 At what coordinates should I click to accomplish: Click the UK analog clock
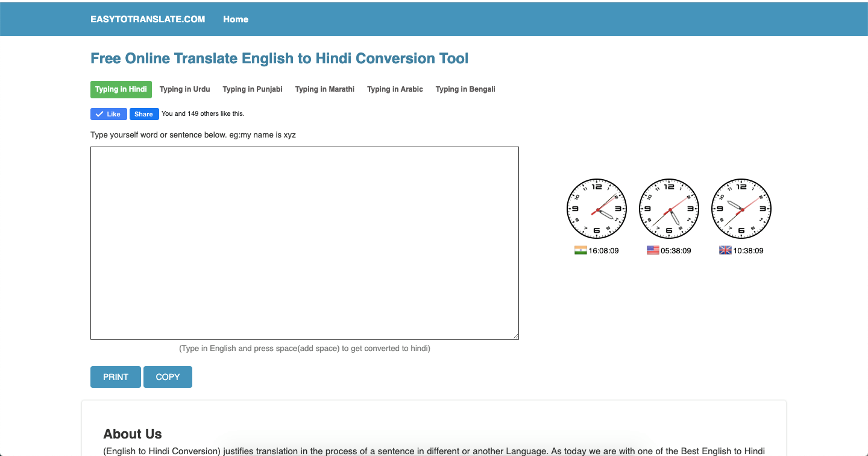(741, 209)
